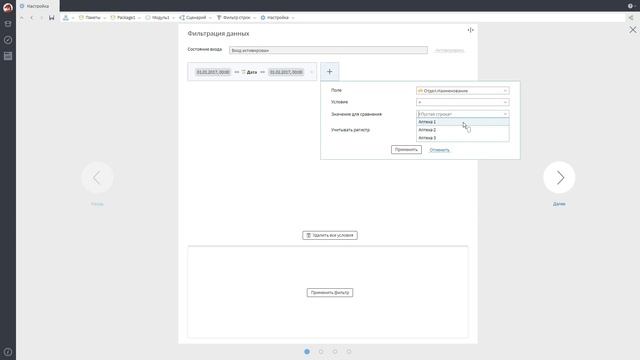Expand dropdown arrow after Фильтр строк breadcrumb
Viewport: 640px width, 360px height.
pyautogui.click(x=254, y=18)
